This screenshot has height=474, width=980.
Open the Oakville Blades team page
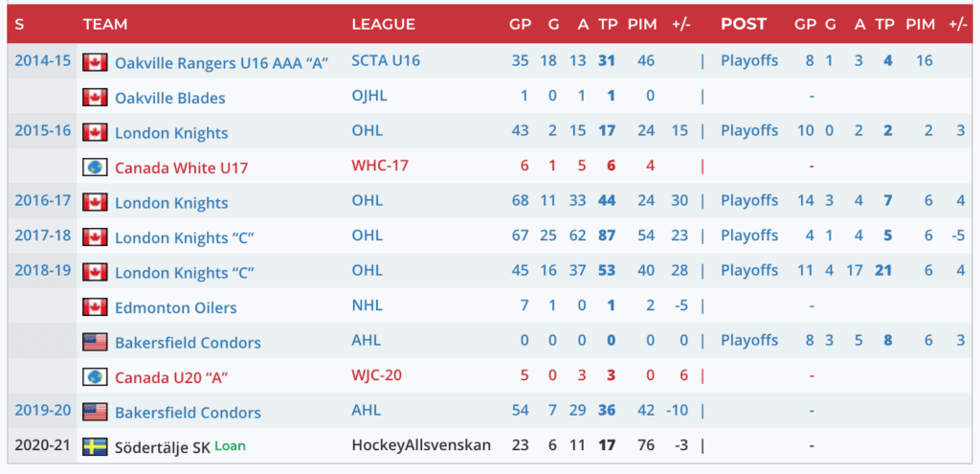coord(169,98)
